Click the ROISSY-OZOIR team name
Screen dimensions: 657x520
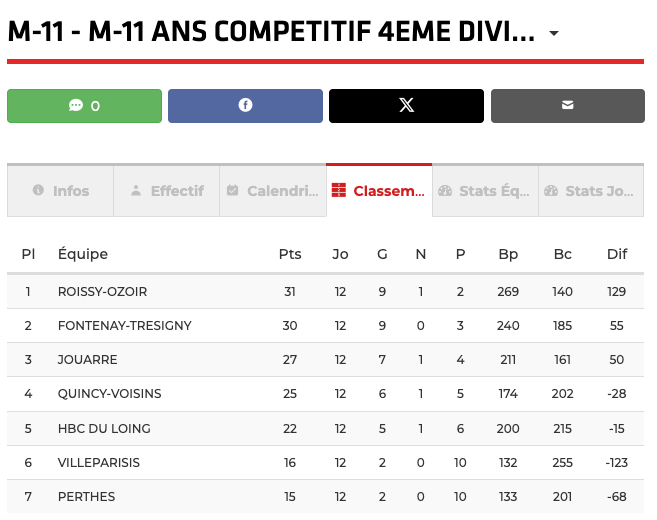(102, 292)
